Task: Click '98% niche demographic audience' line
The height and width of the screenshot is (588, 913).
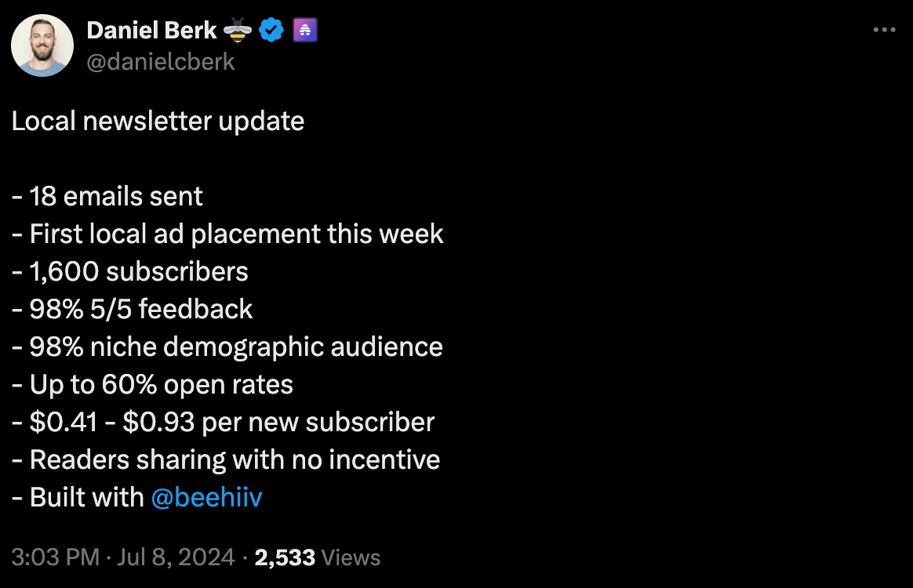Action: [x=227, y=347]
